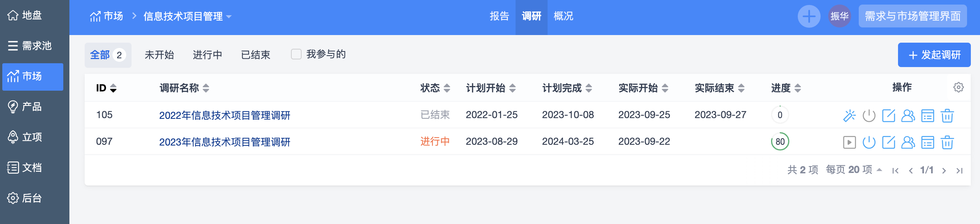This screenshot has width=980, height=224.
Task: Click the round plus quick-add button
Action: (x=809, y=16)
